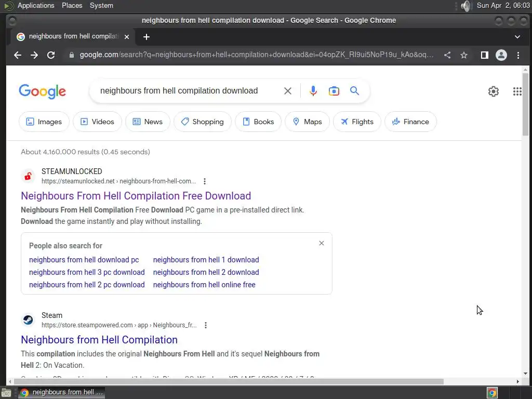
Task: Search neighbours from hell download pc
Action: coord(84,260)
